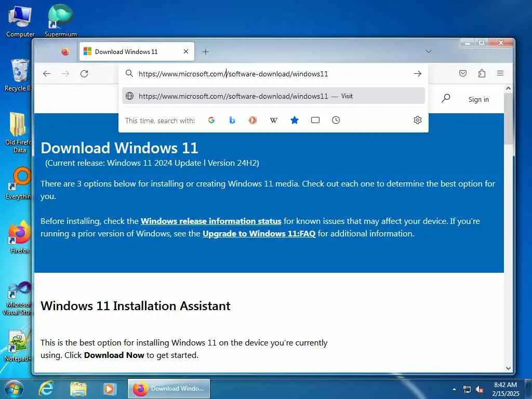This screenshot has width=532, height=399.
Task: Search this time with Wikipedia
Action: point(274,120)
